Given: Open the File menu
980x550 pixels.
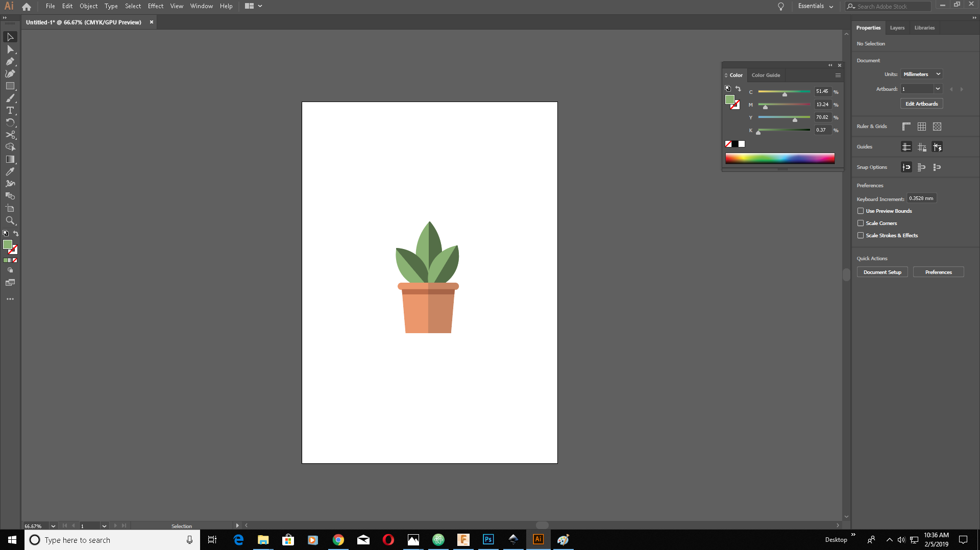Looking at the screenshot, I should pos(50,6).
